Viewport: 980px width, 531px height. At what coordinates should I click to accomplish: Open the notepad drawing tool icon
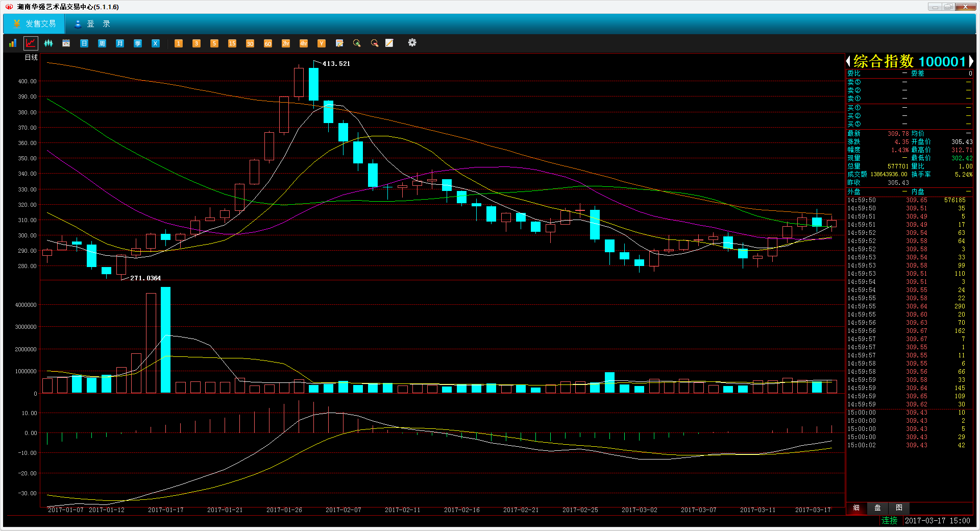click(389, 43)
